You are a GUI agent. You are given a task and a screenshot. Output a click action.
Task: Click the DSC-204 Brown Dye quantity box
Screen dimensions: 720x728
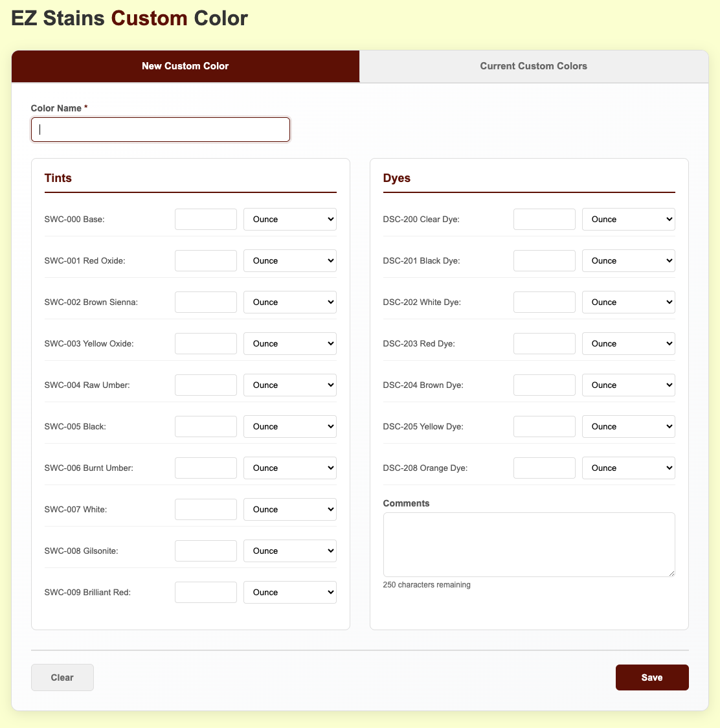click(544, 385)
